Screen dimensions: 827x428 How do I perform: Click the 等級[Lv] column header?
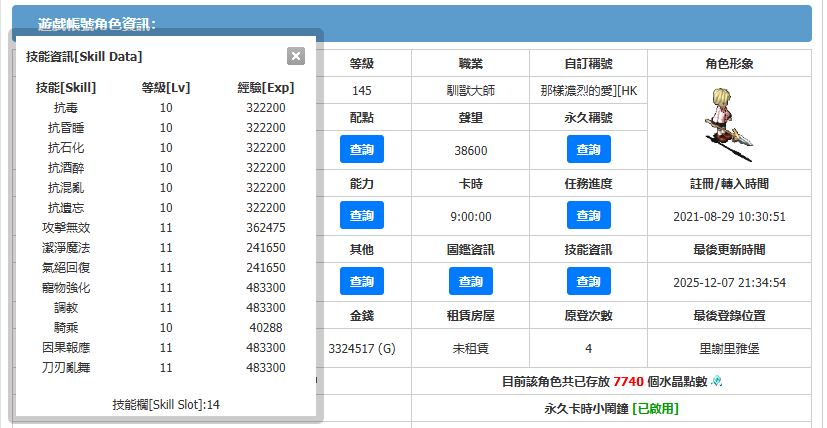pyautogui.click(x=166, y=88)
